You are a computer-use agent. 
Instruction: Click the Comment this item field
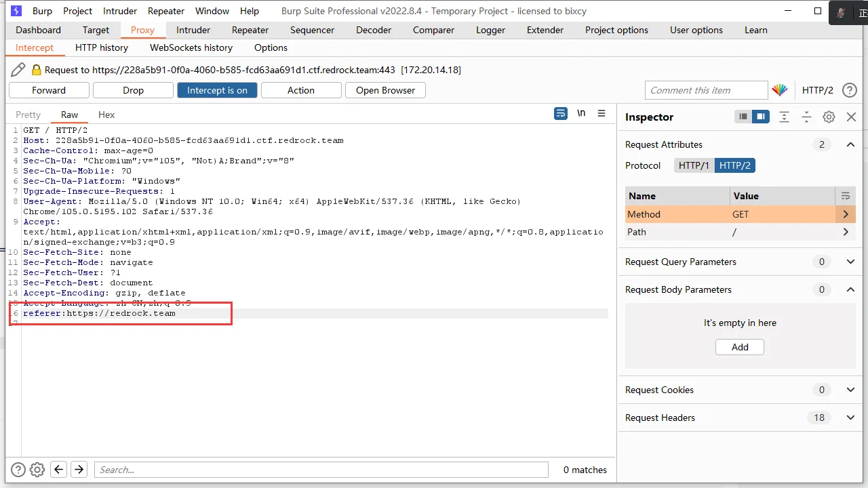705,90
